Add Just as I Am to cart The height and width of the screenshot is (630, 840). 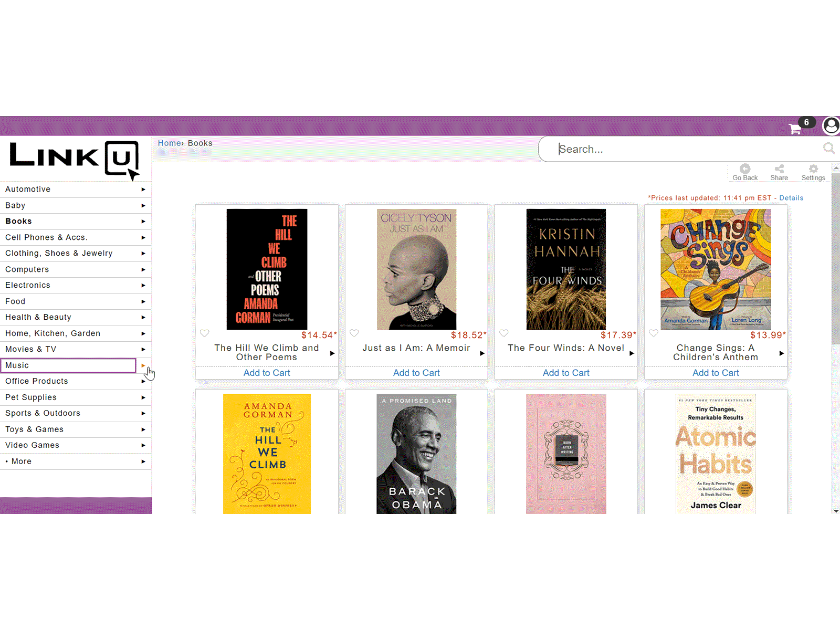pos(416,373)
